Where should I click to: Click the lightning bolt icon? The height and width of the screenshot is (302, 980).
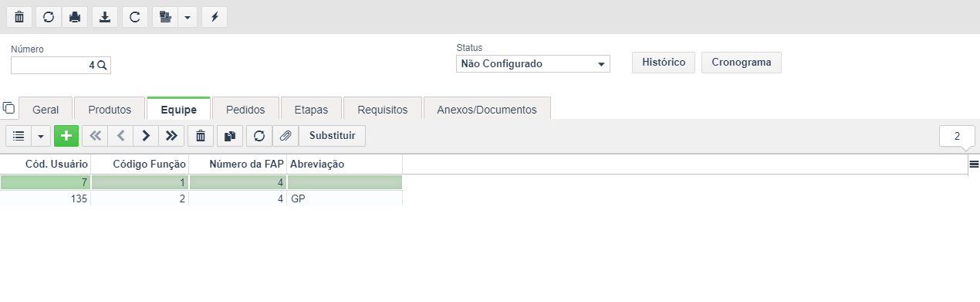pos(214,17)
